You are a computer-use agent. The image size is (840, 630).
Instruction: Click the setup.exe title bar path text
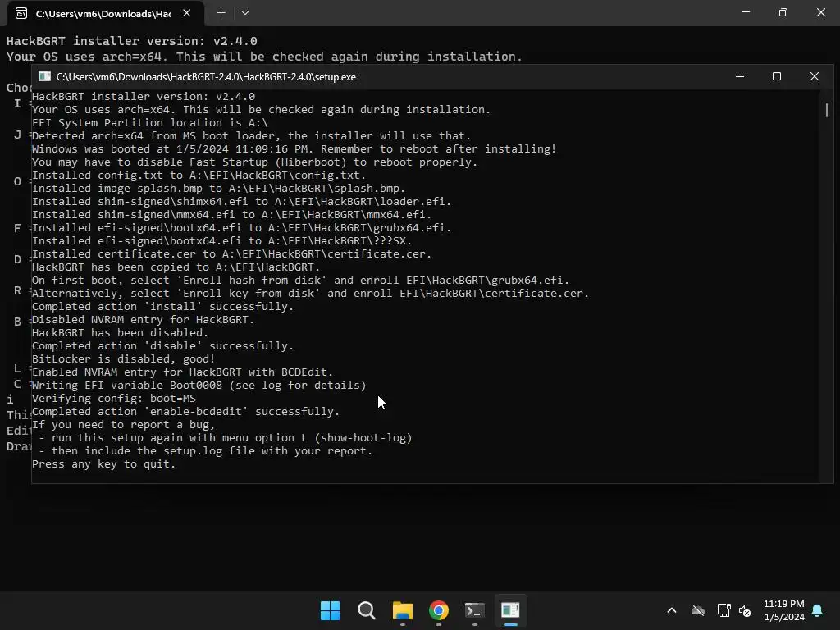click(x=206, y=77)
